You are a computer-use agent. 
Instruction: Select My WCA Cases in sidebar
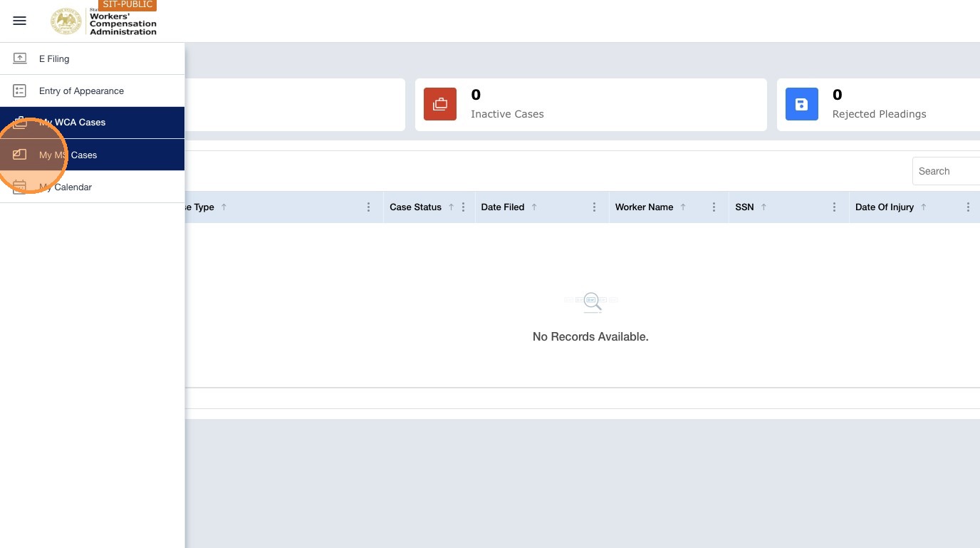(x=93, y=123)
